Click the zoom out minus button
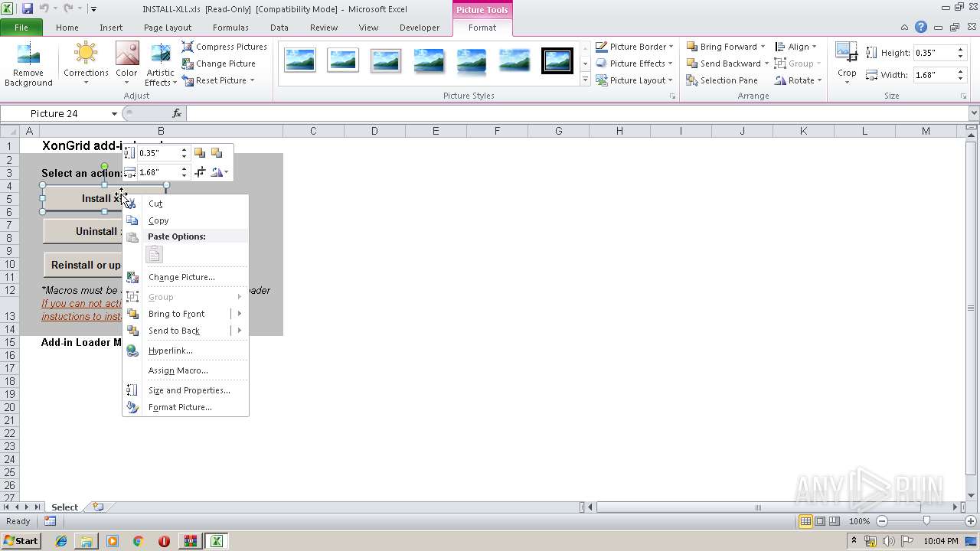980x551 pixels. [882, 521]
